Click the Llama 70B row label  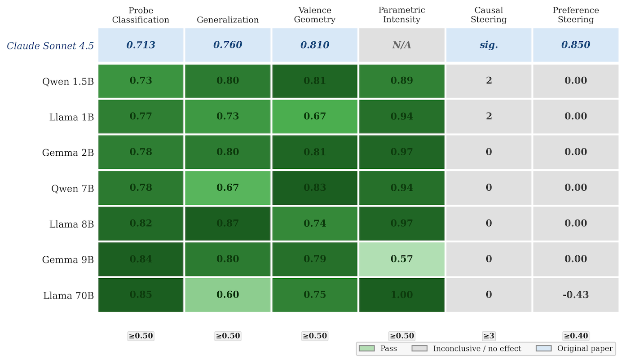[x=68, y=295]
